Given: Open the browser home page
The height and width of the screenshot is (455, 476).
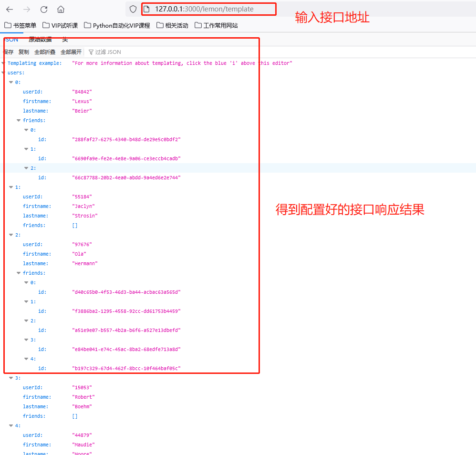Looking at the screenshot, I should click(61, 10).
